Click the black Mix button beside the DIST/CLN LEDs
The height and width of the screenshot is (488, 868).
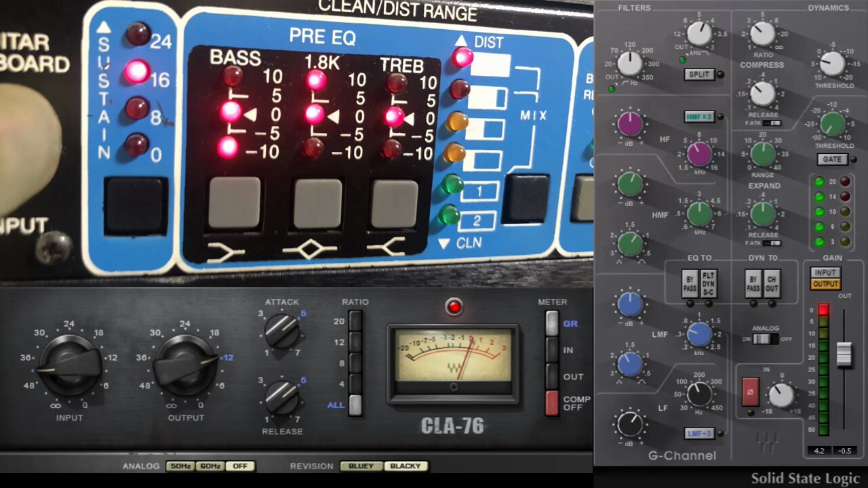pyautogui.click(x=526, y=198)
